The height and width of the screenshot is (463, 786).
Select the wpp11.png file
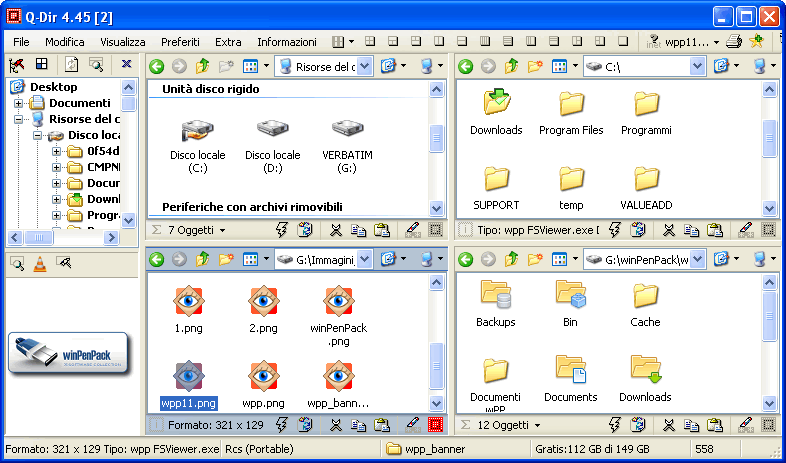[188, 384]
